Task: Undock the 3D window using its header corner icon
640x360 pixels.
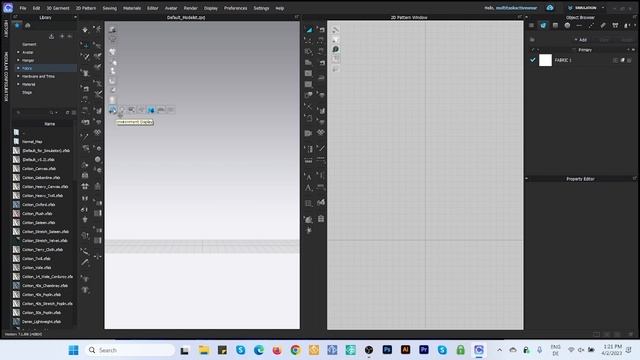Action: (296, 17)
